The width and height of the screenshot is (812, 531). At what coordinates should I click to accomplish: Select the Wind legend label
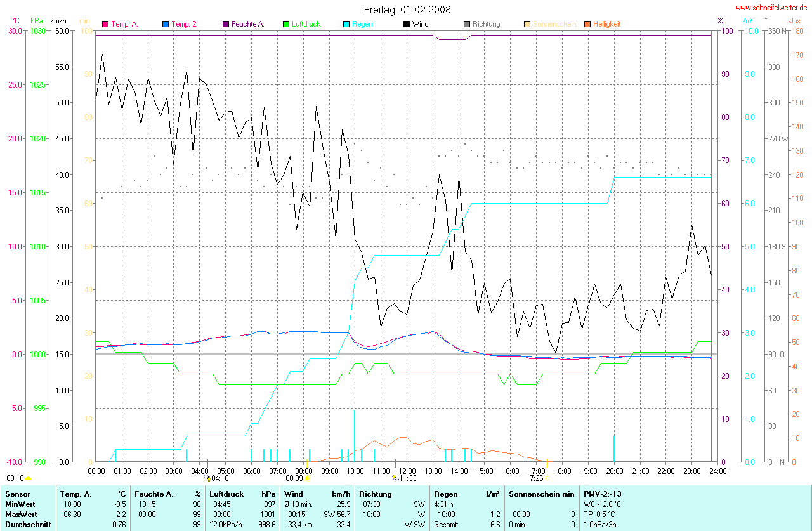(x=420, y=24)
